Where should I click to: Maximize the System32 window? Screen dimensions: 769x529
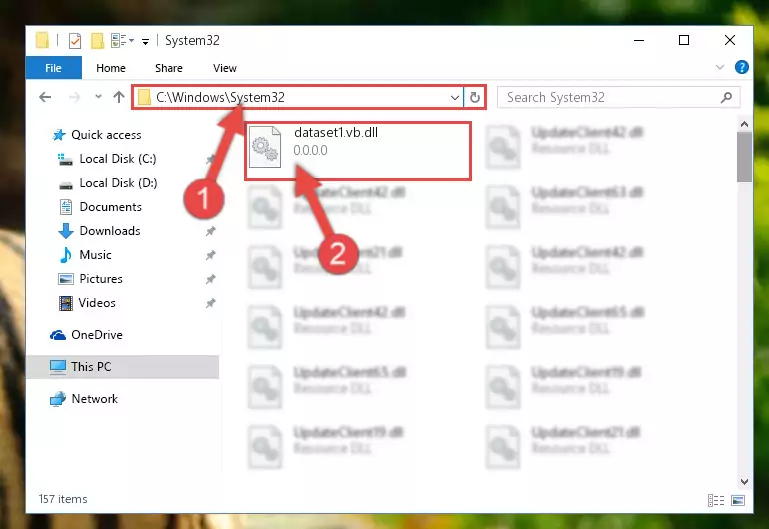pyautogui.click(x=684, y=40)
